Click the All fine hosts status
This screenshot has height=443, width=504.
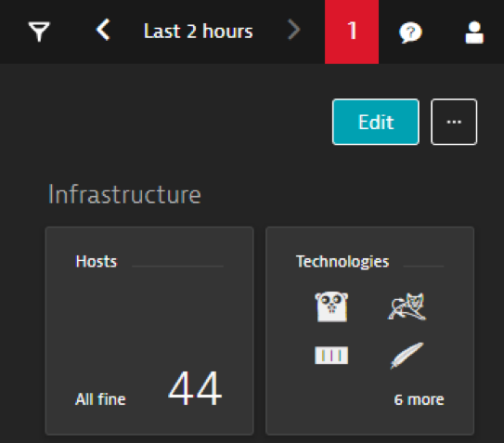(100, 399)
